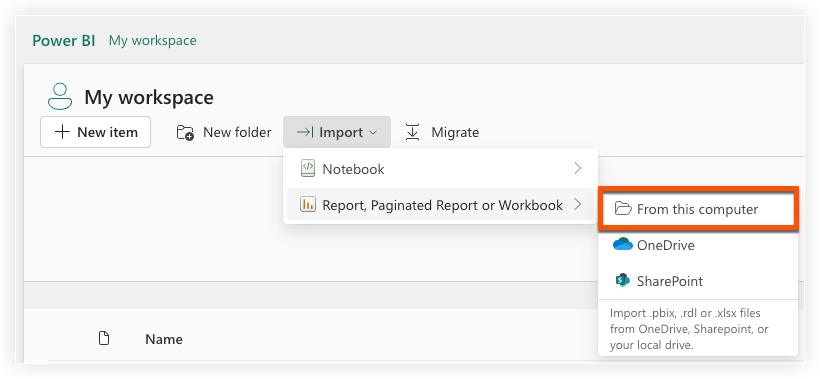Viewport: 820px width, 379px height.
Task: Click the folder icon beside From this computer
Action: click(x=623, y=209)
